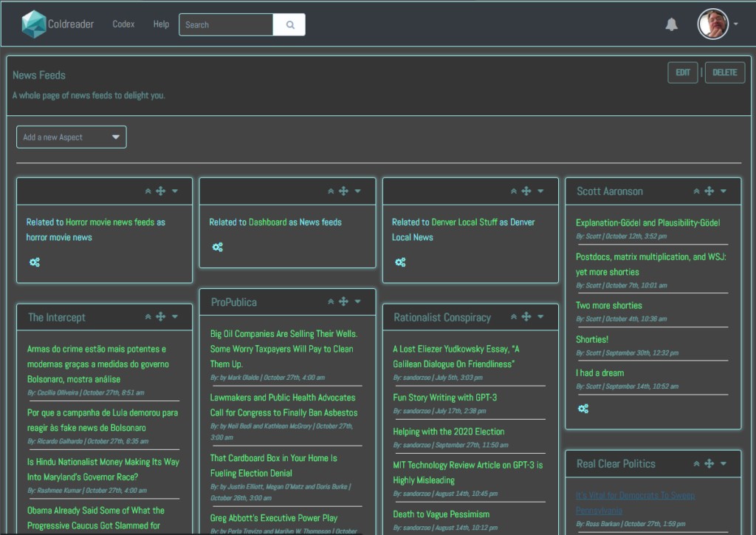Click gears icon in Scott Aaronson panel
Image resolution: width=756 pixels, height=535 pixels.
(583, 409)
